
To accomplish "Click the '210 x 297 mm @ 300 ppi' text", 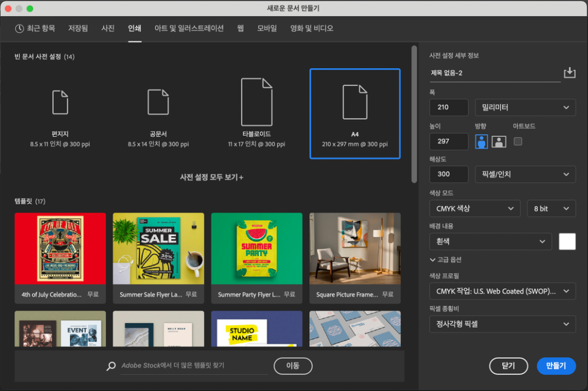I will [355, 144].
